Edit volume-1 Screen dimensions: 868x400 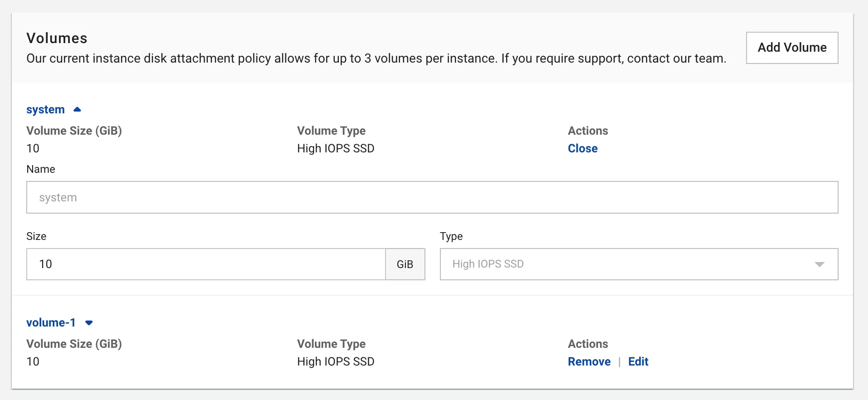[x=638, y=361]
